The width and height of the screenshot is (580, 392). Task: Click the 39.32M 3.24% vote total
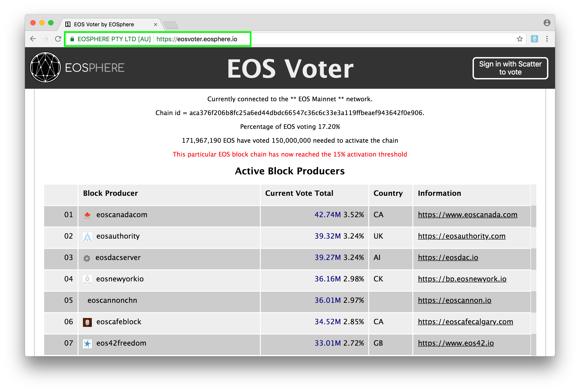(x=339, y=236)
